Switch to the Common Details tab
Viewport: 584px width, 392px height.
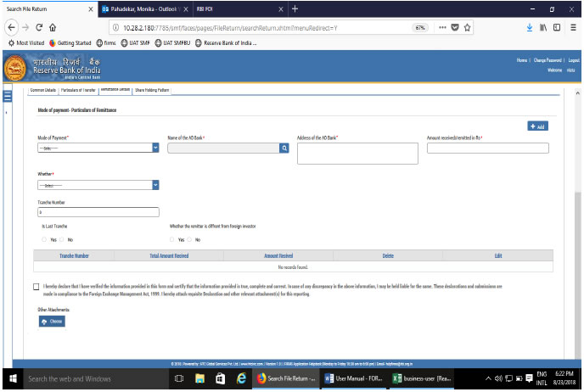point(42,91)
